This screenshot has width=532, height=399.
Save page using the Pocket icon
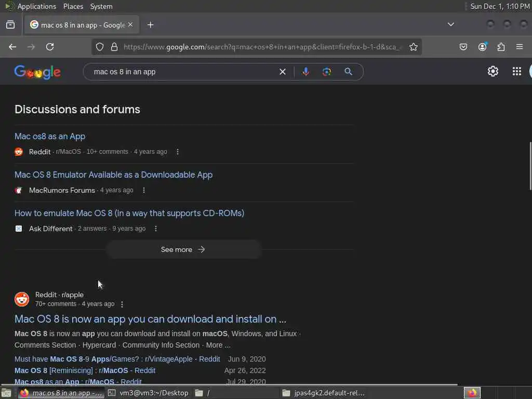[x=463, y=47]
